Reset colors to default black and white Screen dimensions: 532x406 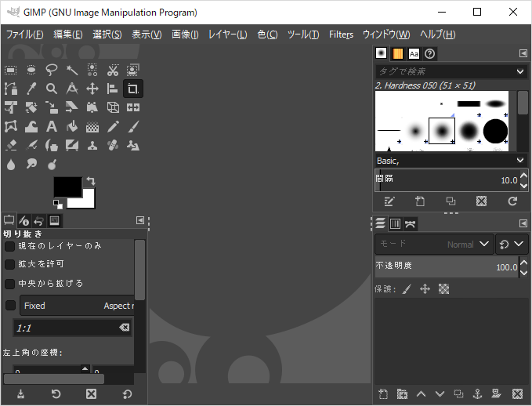pos(58,205)
